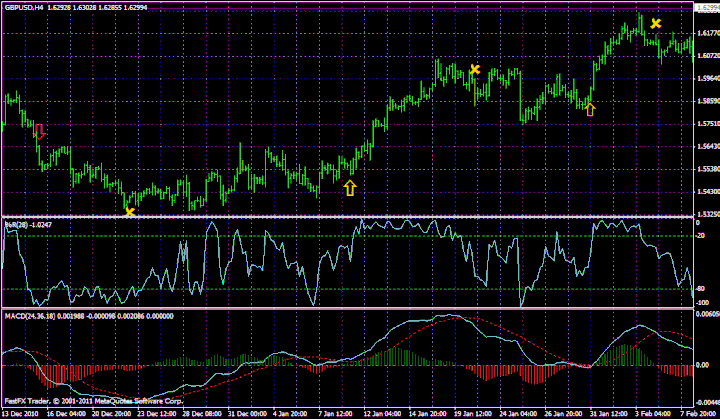Click the %R(28) -1.0247 indicator label

(28, 225)
